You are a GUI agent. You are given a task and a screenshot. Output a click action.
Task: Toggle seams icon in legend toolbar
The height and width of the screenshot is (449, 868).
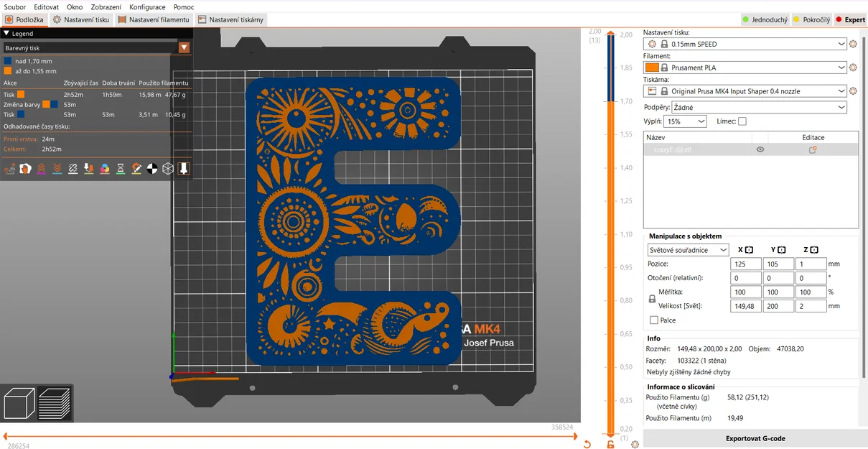73,169
